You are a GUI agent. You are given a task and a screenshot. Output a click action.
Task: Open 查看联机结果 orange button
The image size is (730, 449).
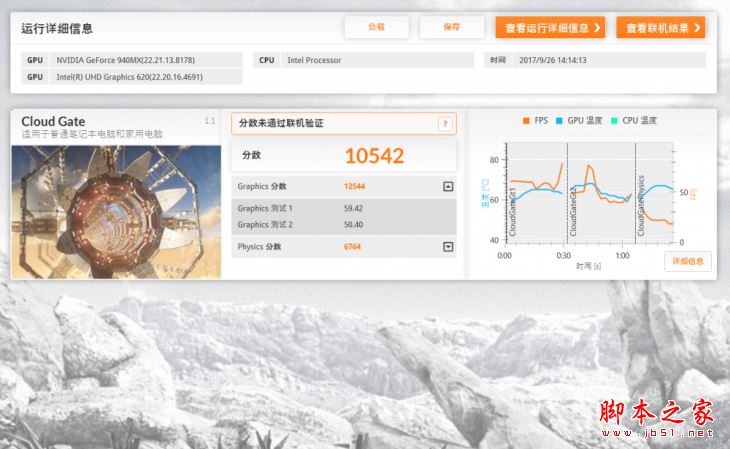pyautogui.click(x=660, y=28)
